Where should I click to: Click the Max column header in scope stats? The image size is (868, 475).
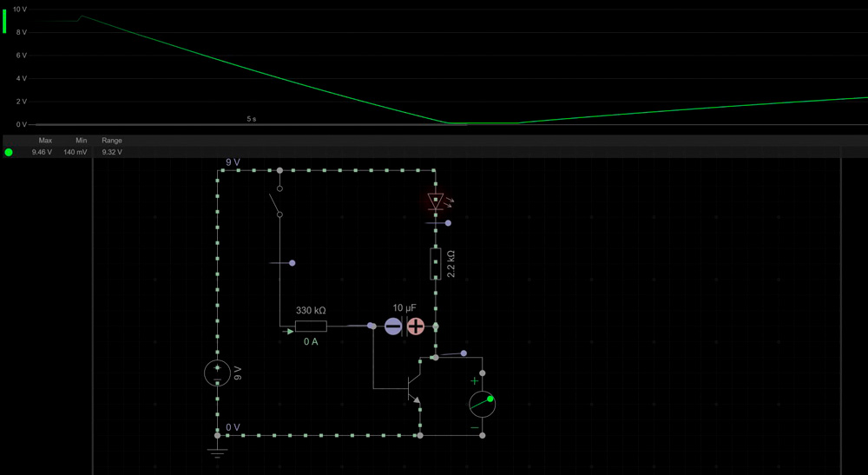(45, 141)
